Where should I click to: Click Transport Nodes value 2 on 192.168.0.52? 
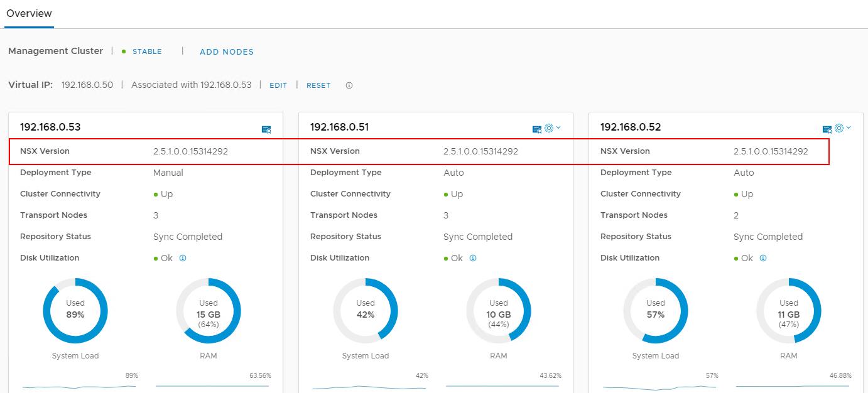[736, 215]
